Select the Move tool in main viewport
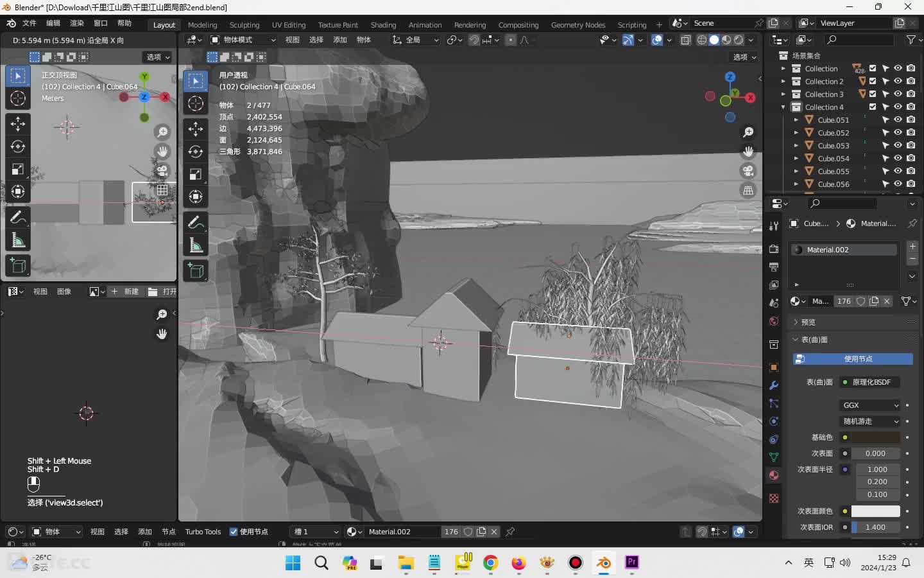Viewport: 924px width, 578px height. click(196, 129)
